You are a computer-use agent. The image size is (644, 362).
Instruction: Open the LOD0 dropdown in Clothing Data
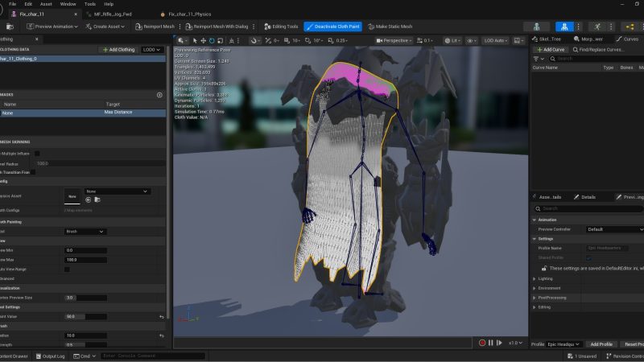[151, 49]
